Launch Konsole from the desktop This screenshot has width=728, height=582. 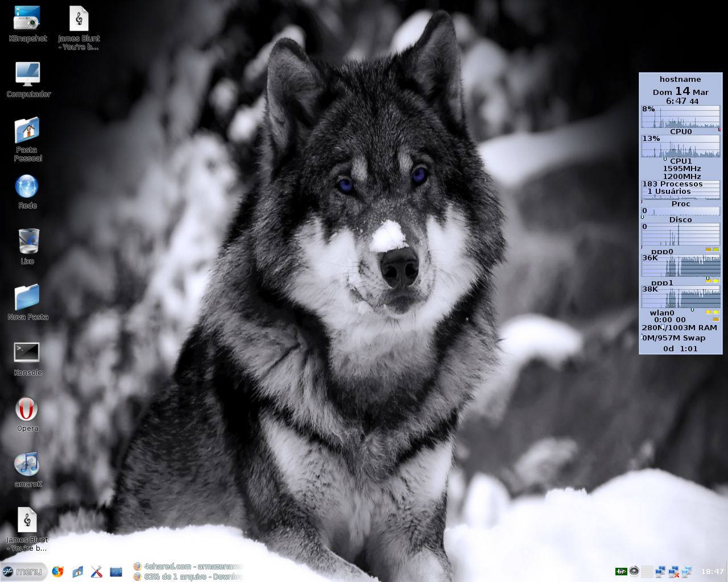click(x=27, y=358)
